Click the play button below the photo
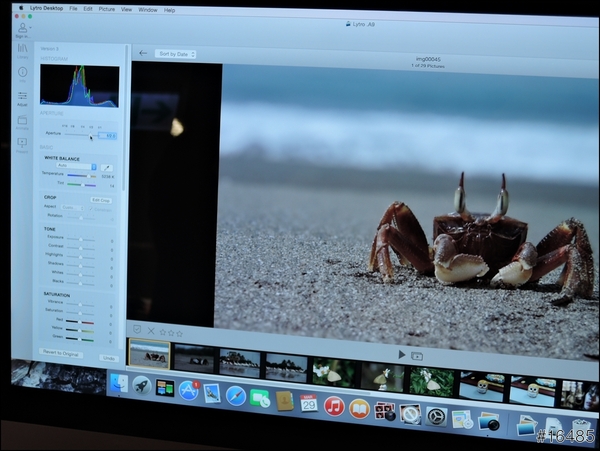The width and height of the screenshot is (600, 451). pos(402,354)
